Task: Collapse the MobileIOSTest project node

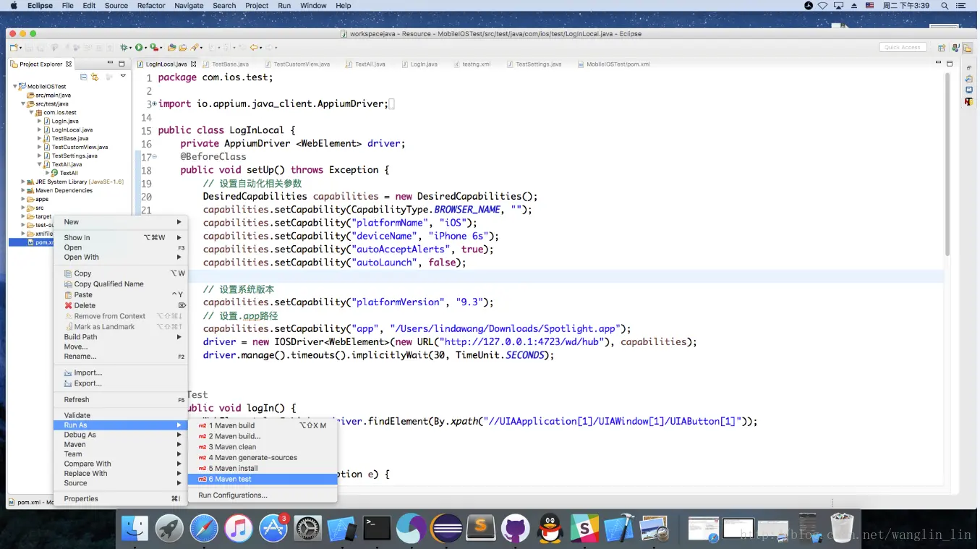Action: (15, 86)
